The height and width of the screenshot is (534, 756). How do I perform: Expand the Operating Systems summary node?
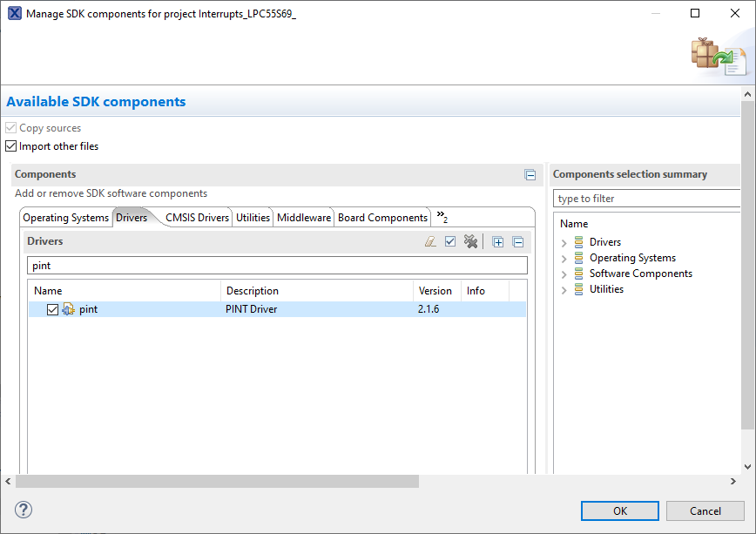coord(564,259)
